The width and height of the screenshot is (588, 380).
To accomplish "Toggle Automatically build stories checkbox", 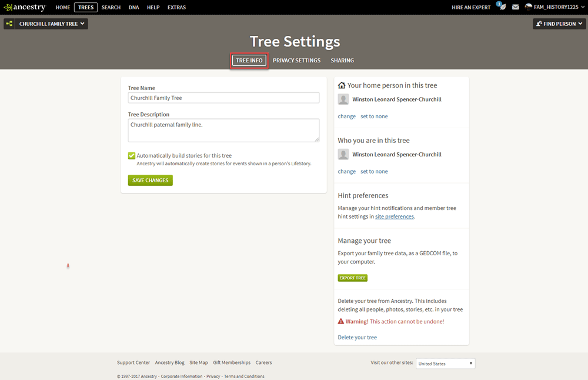I will click(x=132, y=156).
